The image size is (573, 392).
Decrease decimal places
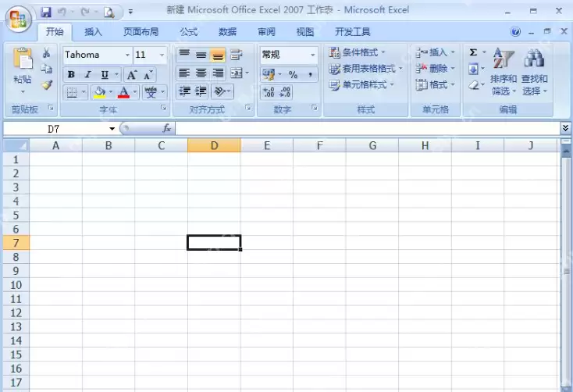click(285, 92)
